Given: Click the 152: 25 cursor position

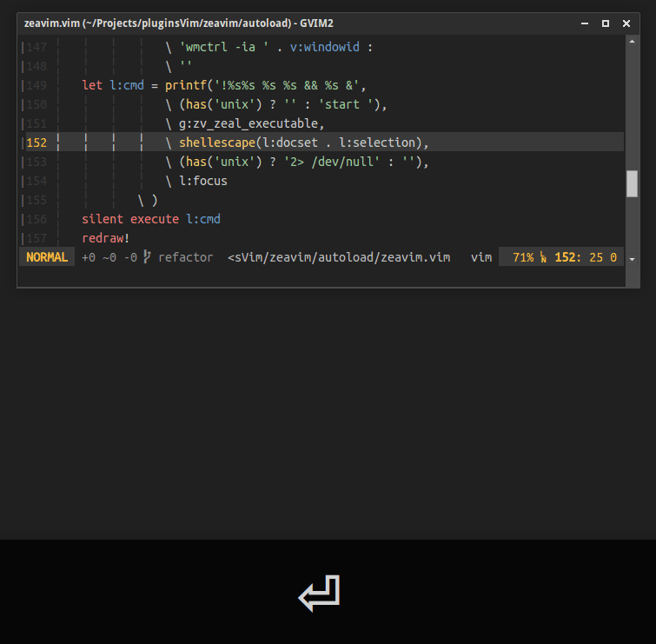Looking at the screenshot, I should pos(579,257).
